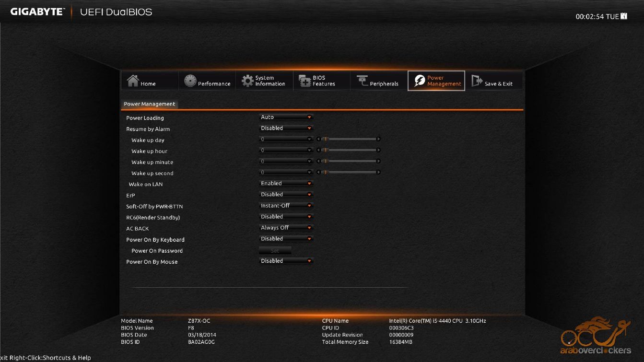Expand the Resume by Alarm dropdown
The image size is (644, 362).
pos(286,128)
